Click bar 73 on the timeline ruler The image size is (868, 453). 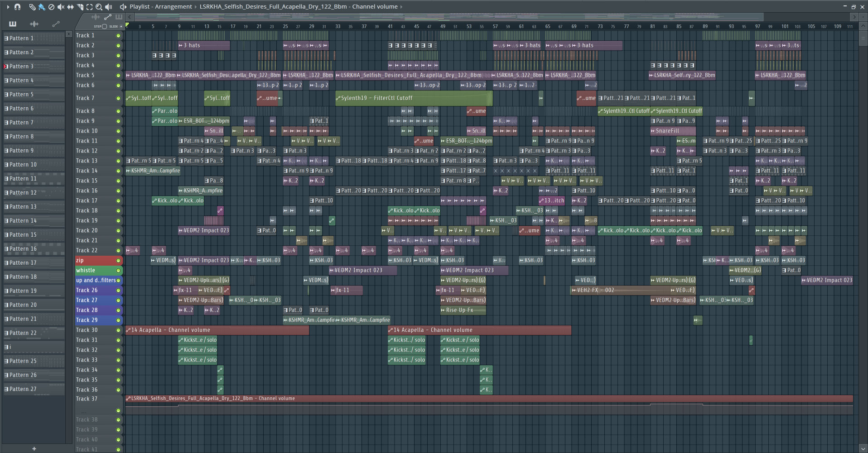(600, 26)
